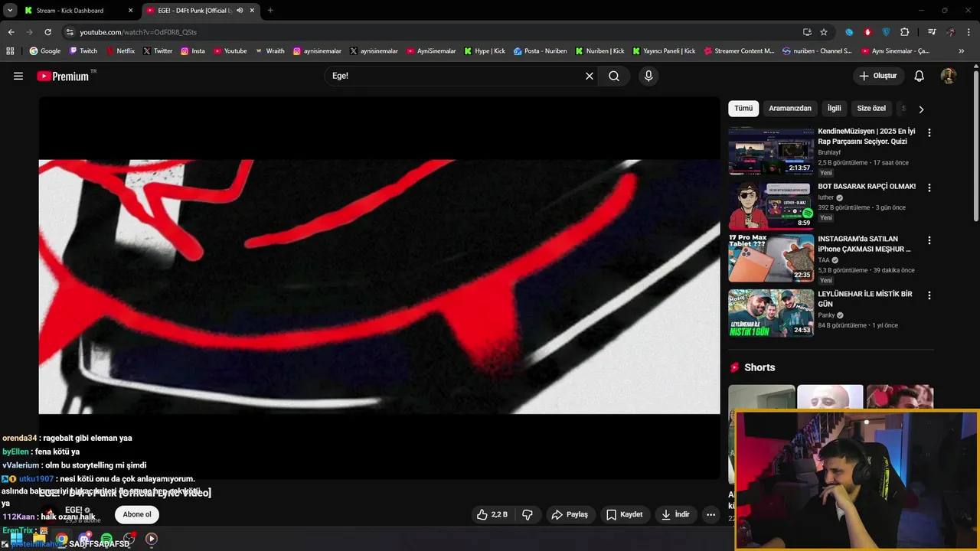
Task: Open the Yayıncı Paneli | Kick bookmark
Action: [664, 51]
